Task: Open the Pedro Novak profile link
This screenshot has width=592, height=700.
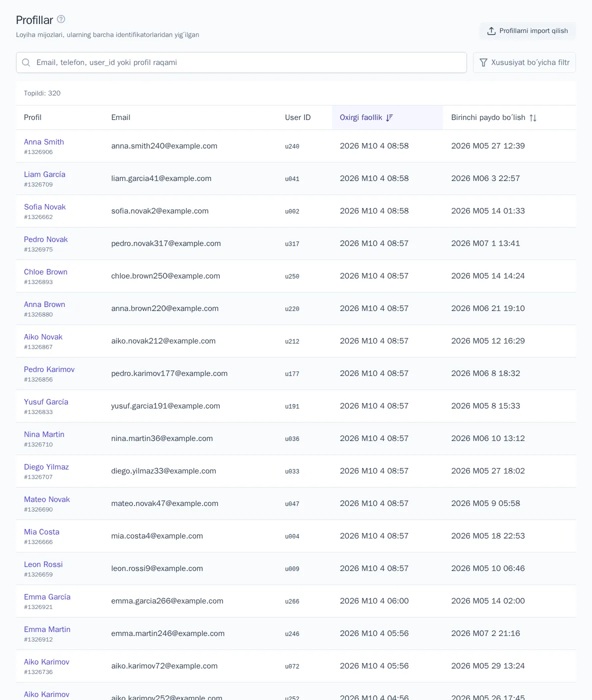Action: point(46,239)
